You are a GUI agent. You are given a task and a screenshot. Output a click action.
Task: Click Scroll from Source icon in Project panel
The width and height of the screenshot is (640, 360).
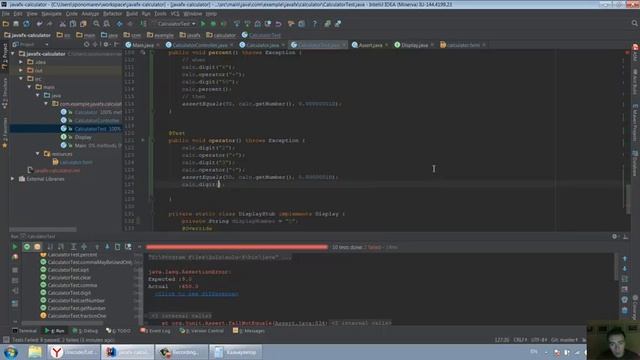(87, 44)
